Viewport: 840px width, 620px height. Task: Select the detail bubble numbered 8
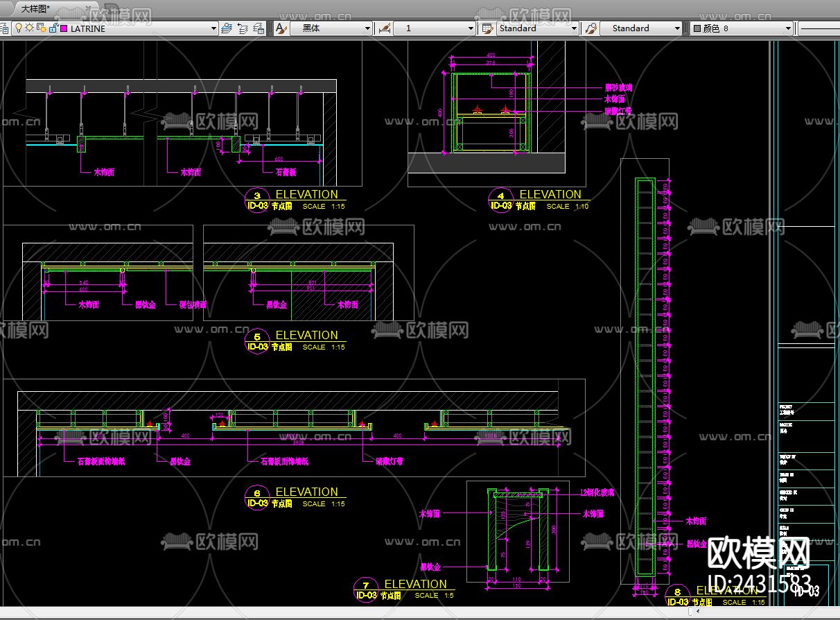click(x=677, y=596)
